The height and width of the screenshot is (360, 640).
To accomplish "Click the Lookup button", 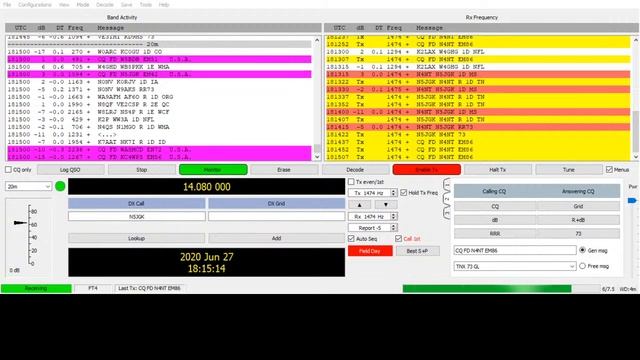I will (x=136, y=238).
